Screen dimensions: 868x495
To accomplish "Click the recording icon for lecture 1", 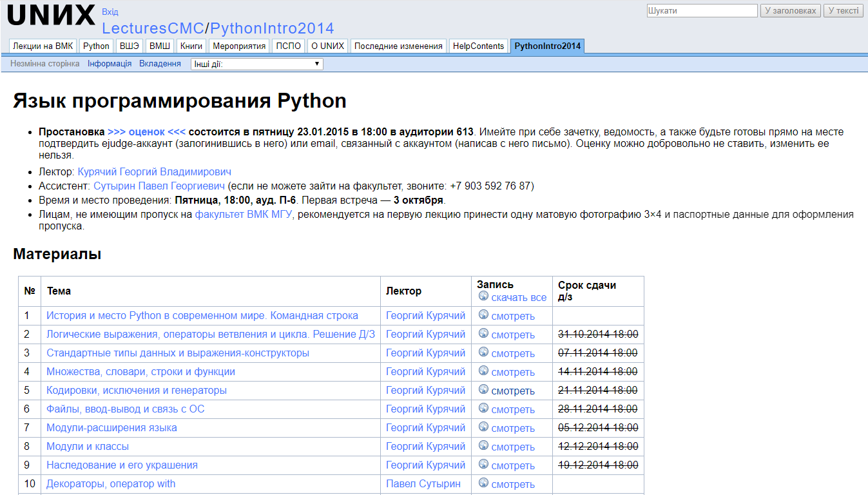I will click(x=483, y=315).
